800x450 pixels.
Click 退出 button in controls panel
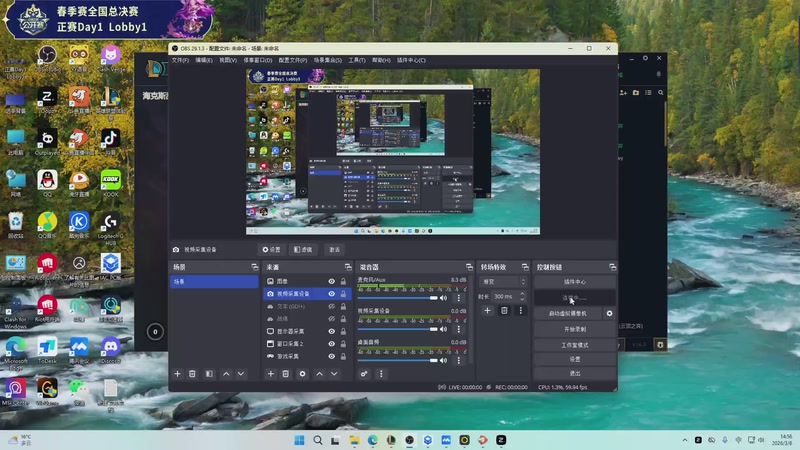(x=574, y=373)
